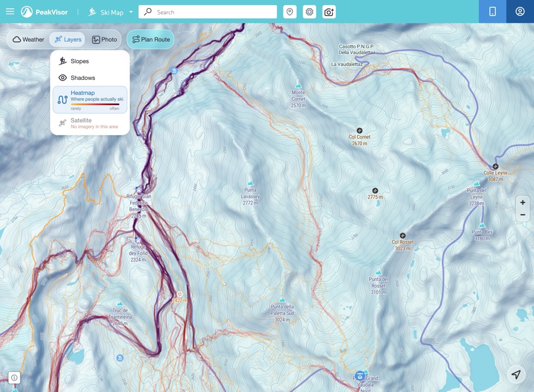Click the Heatmap tracks icon

pos(63,100)
